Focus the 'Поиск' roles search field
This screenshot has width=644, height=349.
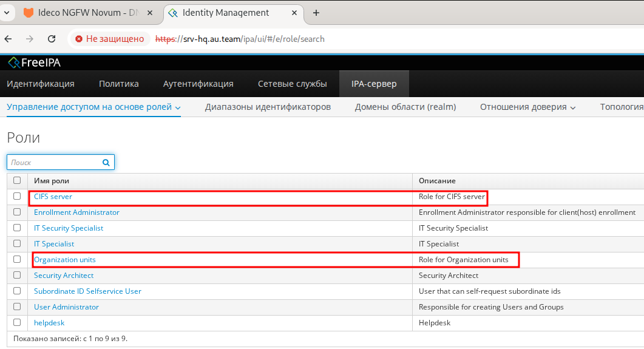53,163
